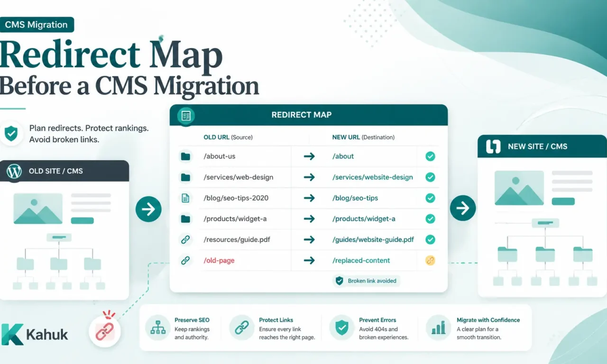Screen dimensions: 607x364
Task: Click the /about-us source URL
Action: (220, 156)
